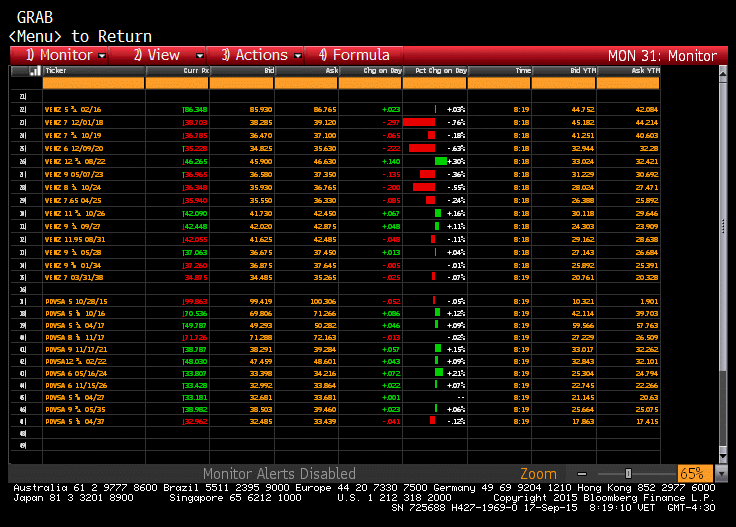The image size is (736, 527).
Task: Select the PDVSA 5 ¼ 04/17 ticker
Action: (x=75, y=326)
